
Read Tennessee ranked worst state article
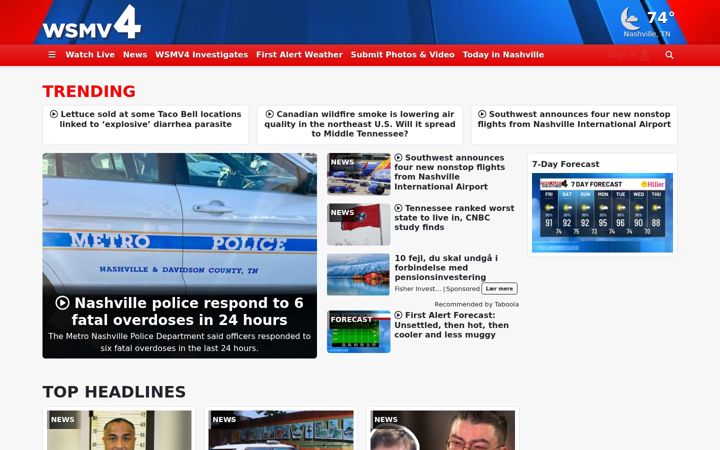click(x=454, y=218)
